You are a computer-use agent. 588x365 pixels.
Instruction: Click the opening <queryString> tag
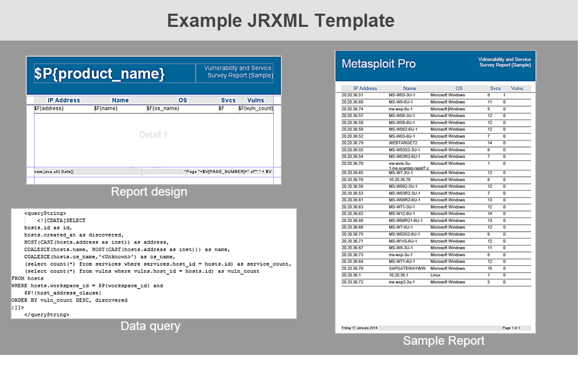coord(45,213)
